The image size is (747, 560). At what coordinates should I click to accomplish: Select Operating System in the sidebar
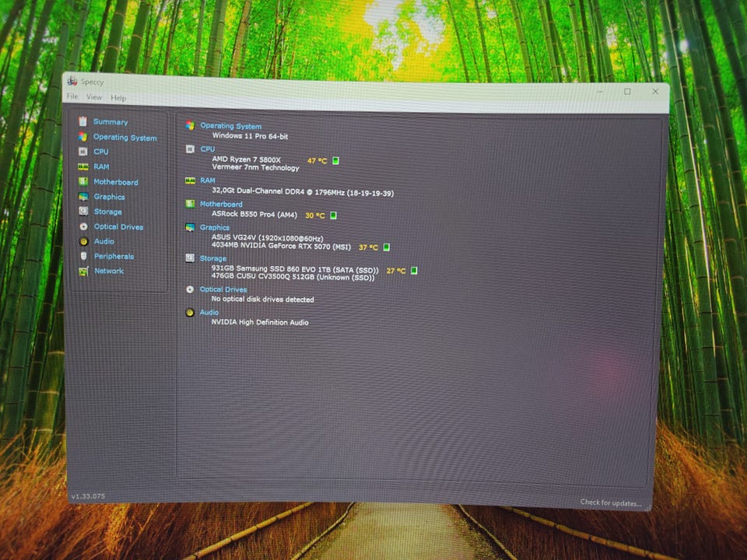click(124, 138)
